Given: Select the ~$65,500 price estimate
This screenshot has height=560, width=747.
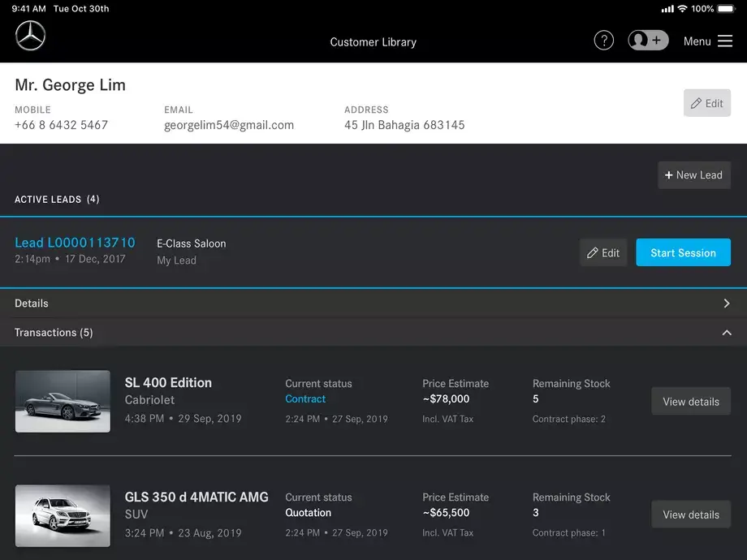Looking at the screenshot, I should point(446,512).
